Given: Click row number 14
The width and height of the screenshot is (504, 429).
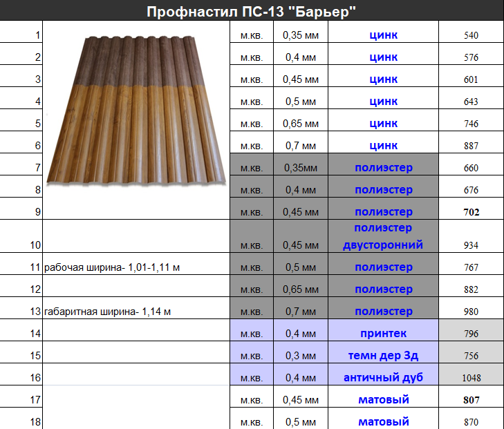Looking at the screenshot, I should (35, 334).
